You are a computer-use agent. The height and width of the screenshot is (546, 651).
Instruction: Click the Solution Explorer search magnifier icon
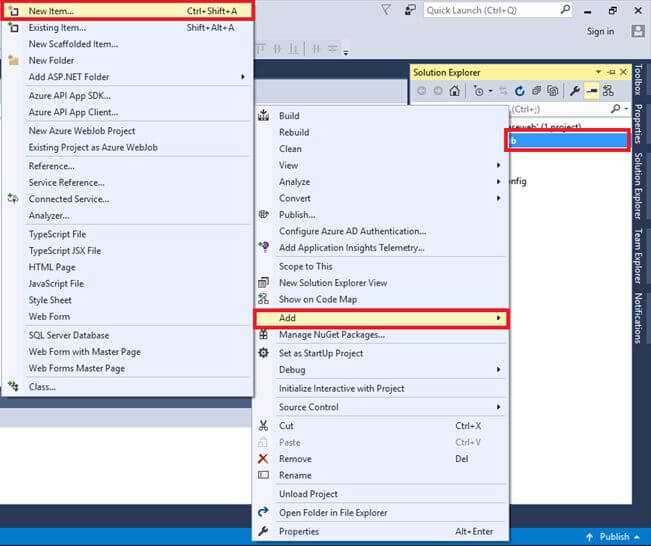(616, 109)
